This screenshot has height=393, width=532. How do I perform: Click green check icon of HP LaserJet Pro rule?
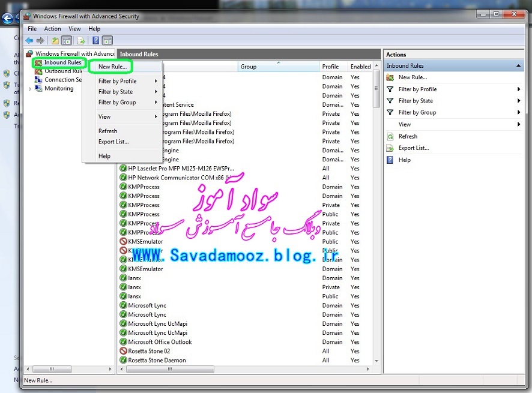pos(123,168)
